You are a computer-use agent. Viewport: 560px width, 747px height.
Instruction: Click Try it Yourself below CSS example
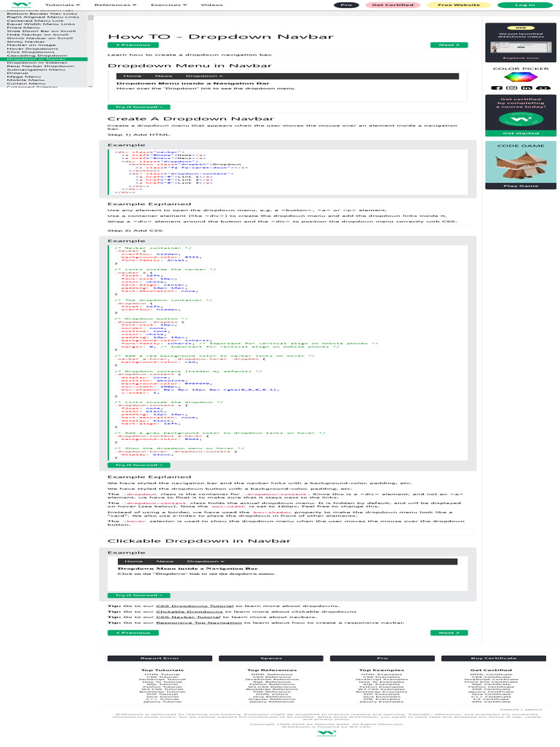139,465
